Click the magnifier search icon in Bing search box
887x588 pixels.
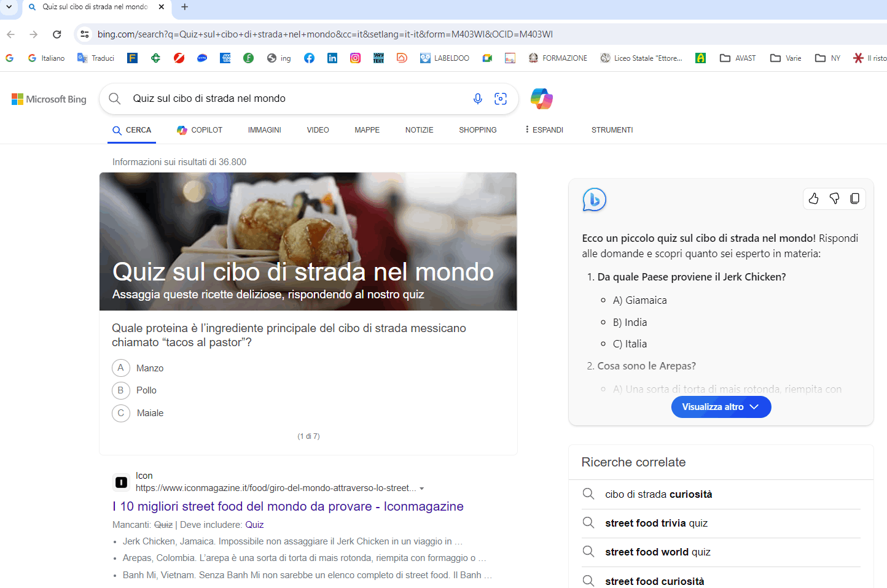pos(115,98)
